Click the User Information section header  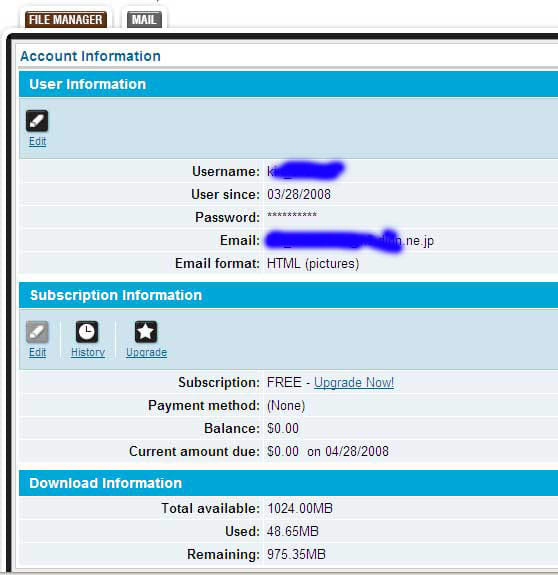point(289,84)
